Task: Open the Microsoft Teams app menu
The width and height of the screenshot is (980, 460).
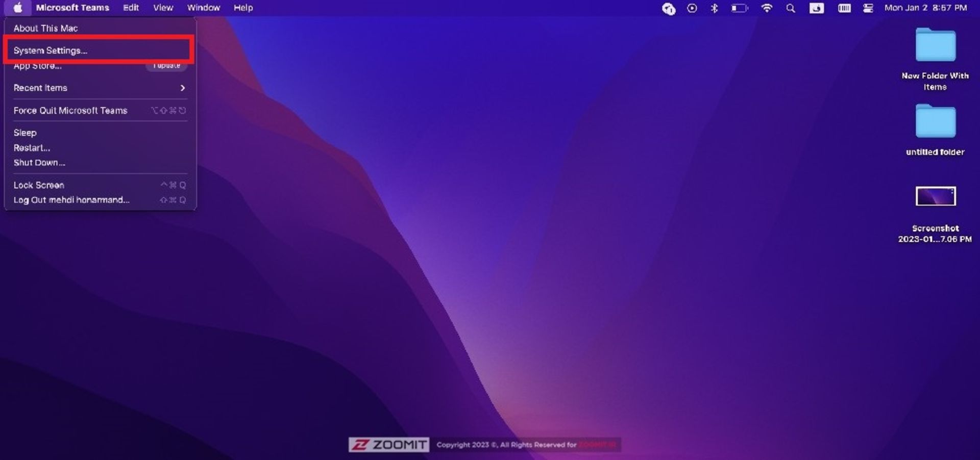Action: [72, 8]
